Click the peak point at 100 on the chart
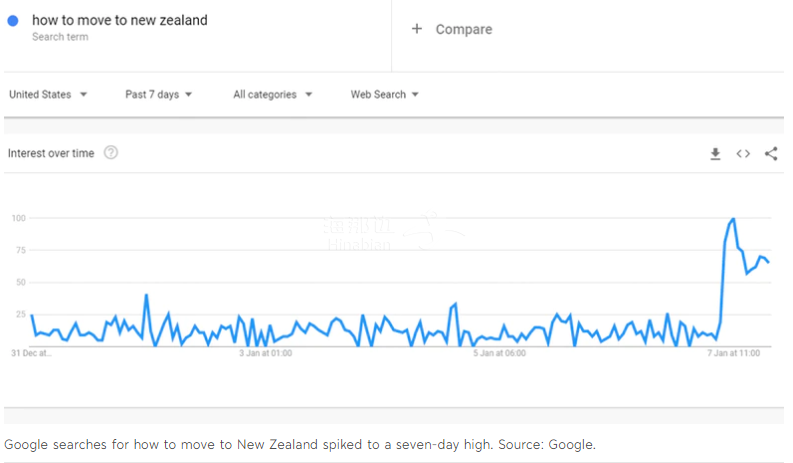The height and width of the screenshot is (463, 793). click(733, 219)
